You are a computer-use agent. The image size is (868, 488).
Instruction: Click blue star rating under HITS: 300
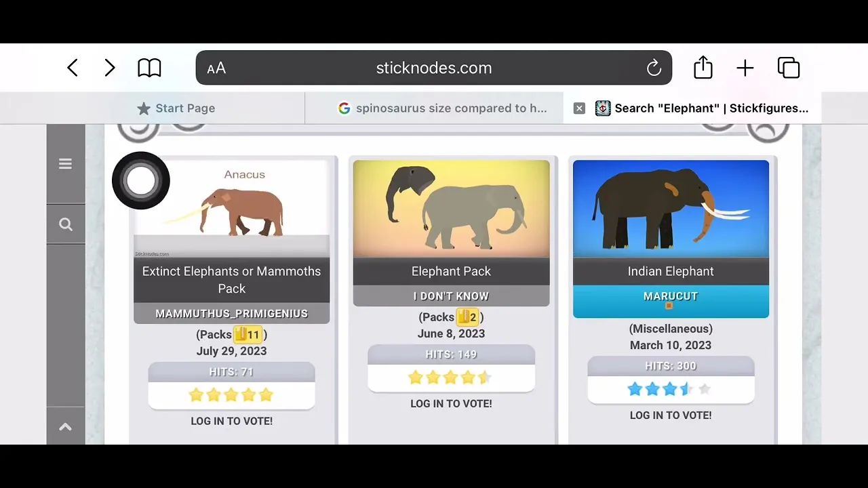point(671,389)
